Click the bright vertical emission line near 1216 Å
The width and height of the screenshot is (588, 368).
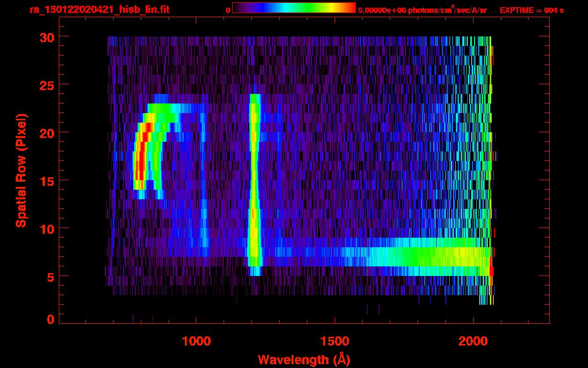pyautogui.click(x=254, y=184)
